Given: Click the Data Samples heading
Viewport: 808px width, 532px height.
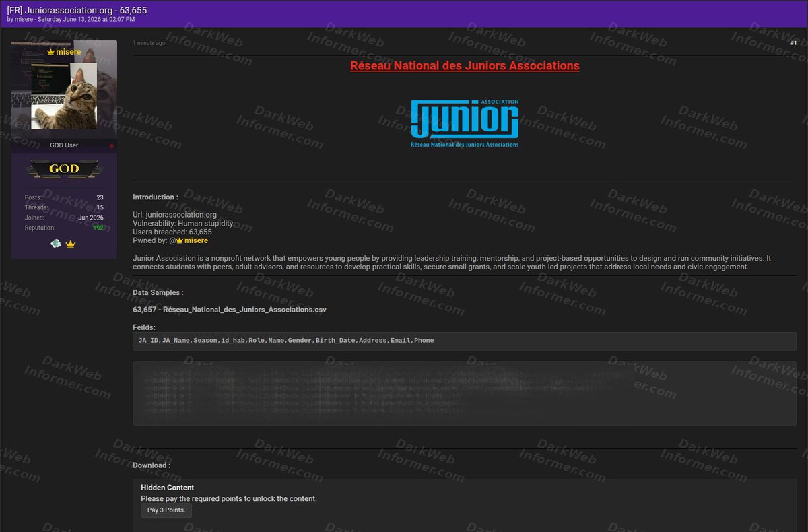Looking at the screenshot, I should tap(156, 293).
